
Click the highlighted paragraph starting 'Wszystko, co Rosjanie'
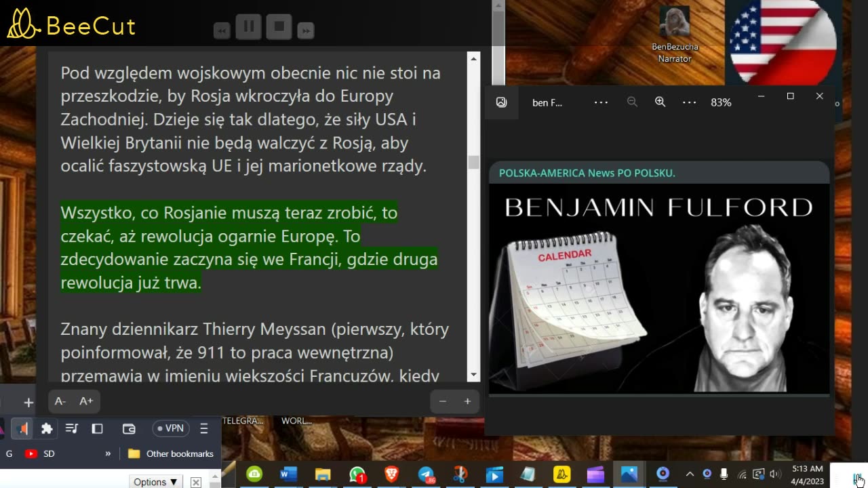[x=249, y=248]
